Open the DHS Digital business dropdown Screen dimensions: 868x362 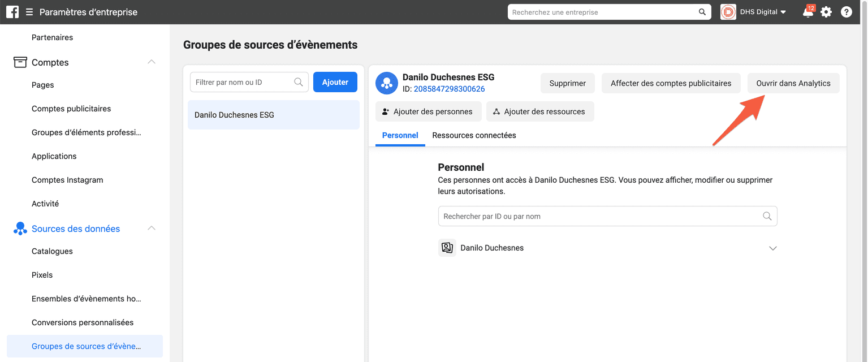tap(763, 12)
